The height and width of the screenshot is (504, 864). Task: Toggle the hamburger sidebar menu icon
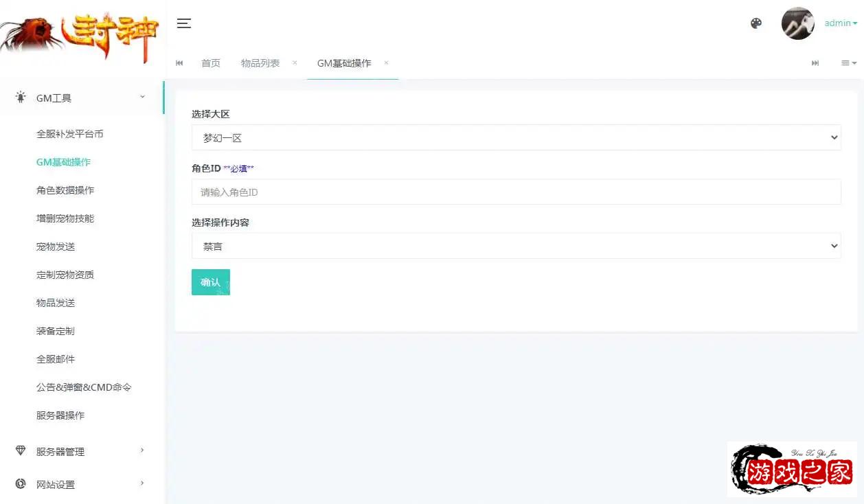click(183, 23)
